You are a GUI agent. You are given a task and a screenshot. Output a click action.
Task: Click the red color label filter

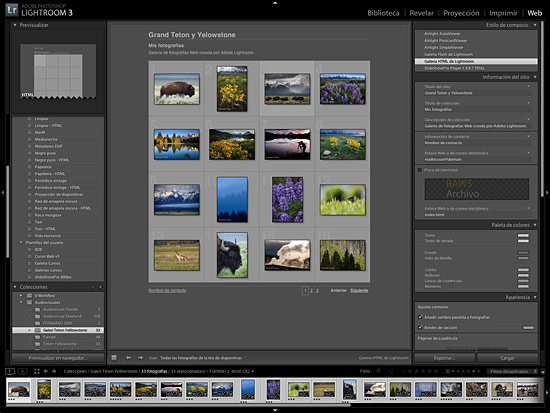click(x=447, y=371)
